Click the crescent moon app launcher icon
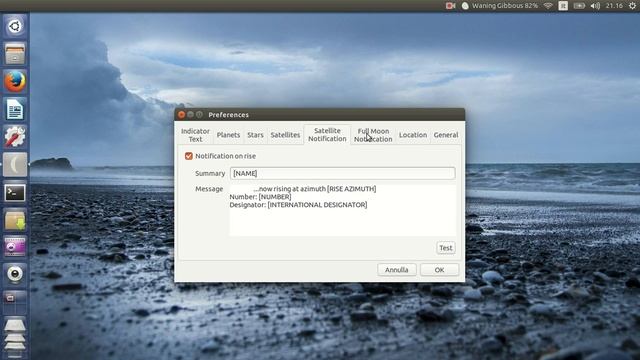This screenshot has width=640, height=360. (15, 165)
